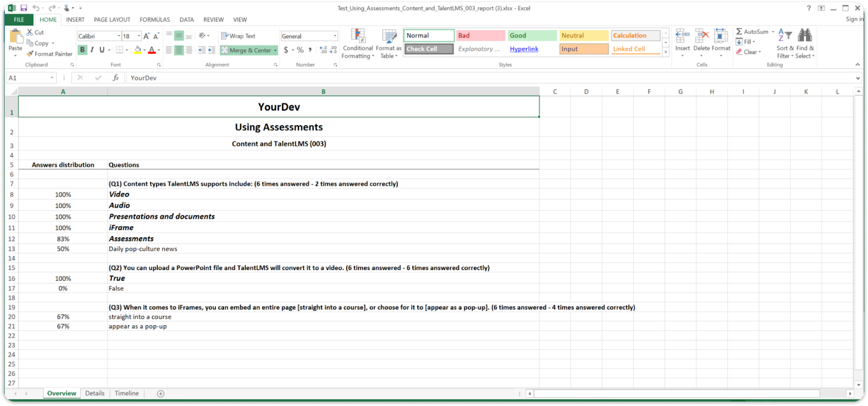
Task: Switch to the INSERT ribbon tab
Action: [x=75, y=20]
